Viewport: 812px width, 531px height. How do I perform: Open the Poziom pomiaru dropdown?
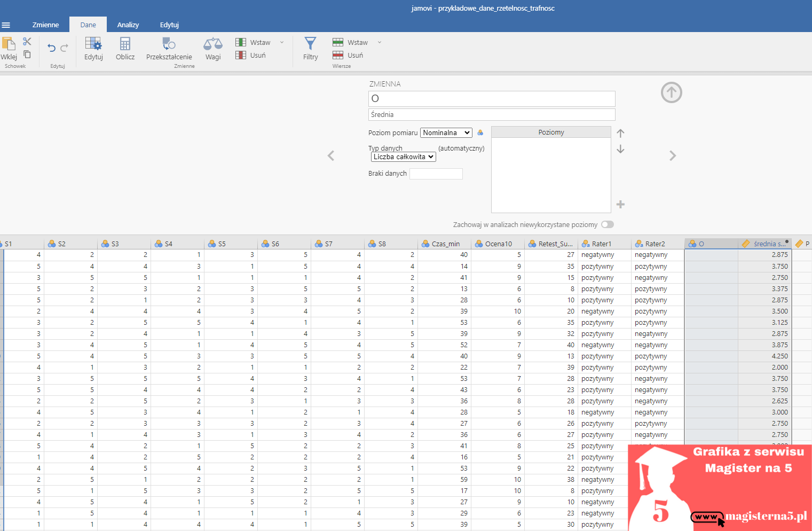click(x=446, y=133)
